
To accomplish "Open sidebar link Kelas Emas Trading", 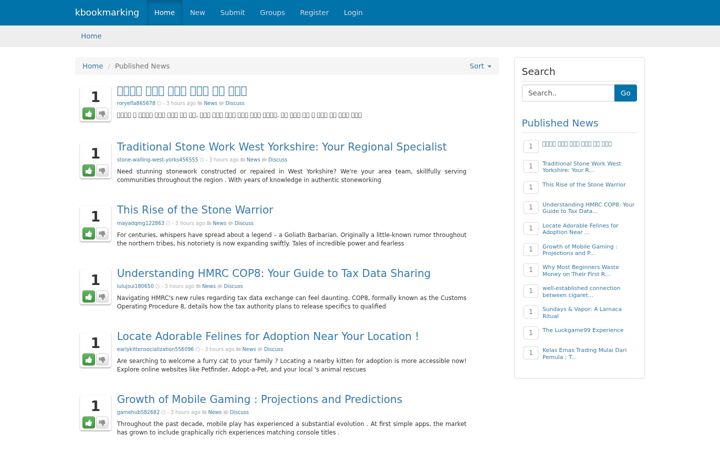I will click(x=584, y=354).
